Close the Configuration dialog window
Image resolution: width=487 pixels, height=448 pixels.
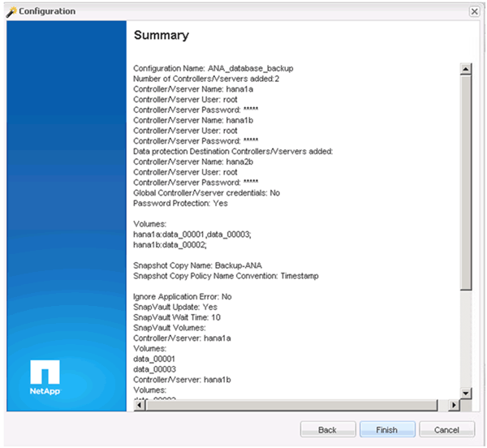click(474, 11)
